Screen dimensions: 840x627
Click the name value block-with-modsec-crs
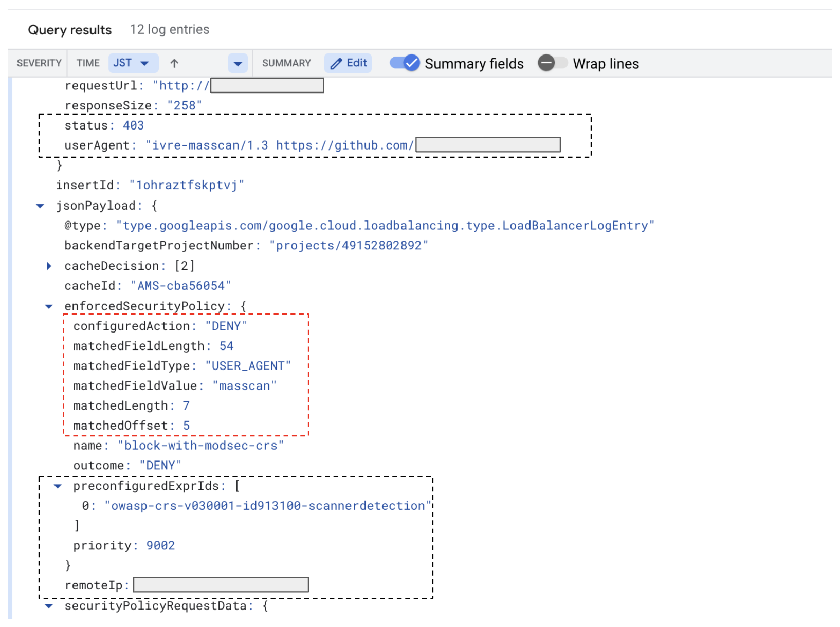pyautogui.click(x=200, y=446)
